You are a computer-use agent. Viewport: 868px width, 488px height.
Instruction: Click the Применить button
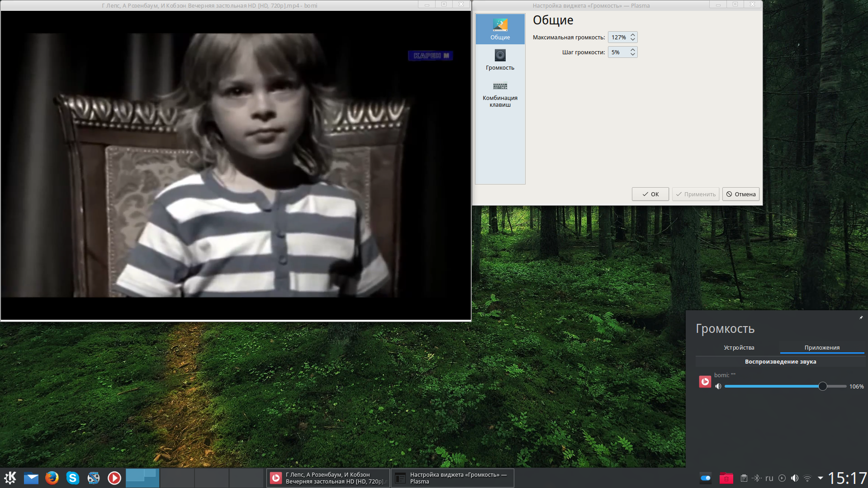tap(696, 194)
